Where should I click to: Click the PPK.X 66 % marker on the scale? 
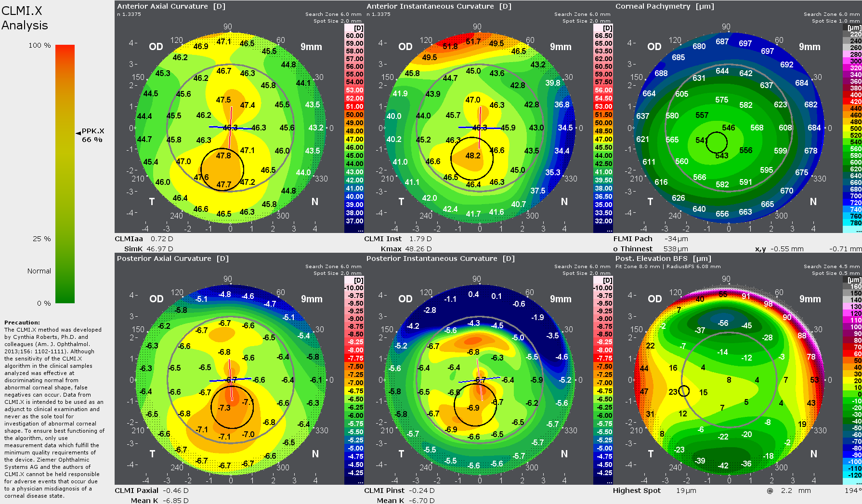pyautogui.click(x=91, y=135)
